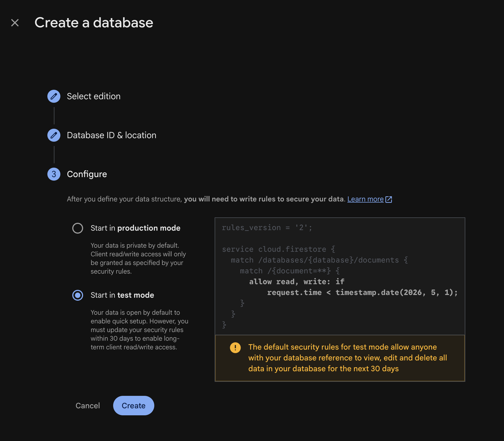Select Start in test mode
Image resolution: width=504 pixels, height=441 pixels.
78,295
